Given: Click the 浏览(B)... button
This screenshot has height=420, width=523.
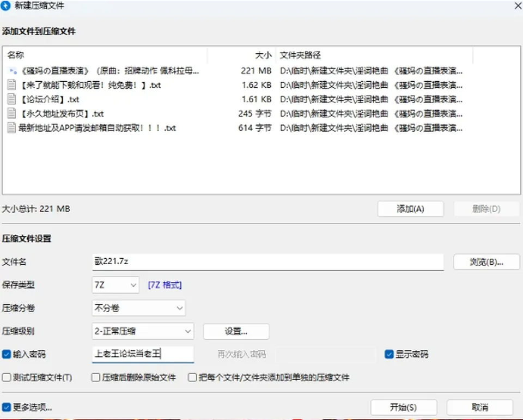Looking at the screenshot, I should coord(486,262).
